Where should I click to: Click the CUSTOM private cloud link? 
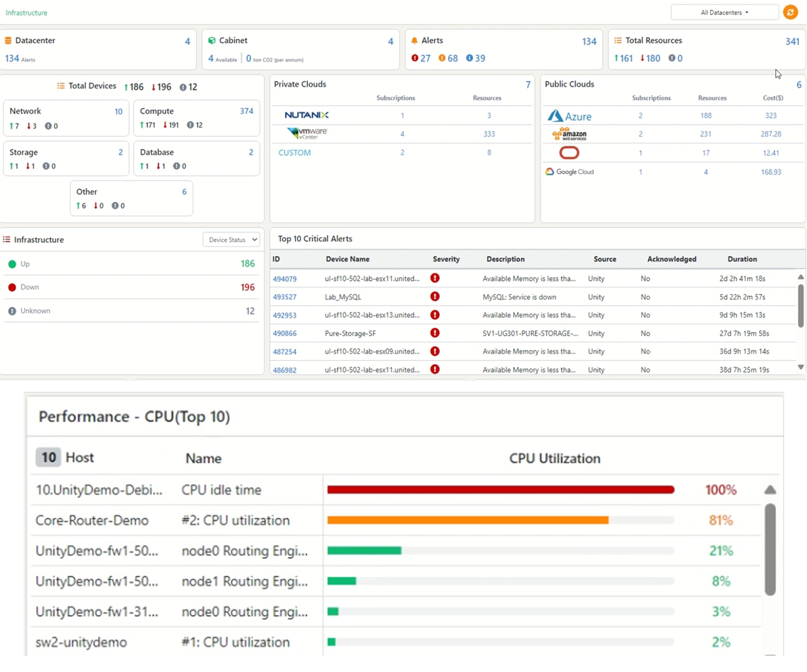pyautogui.click(x=295, y=153)
